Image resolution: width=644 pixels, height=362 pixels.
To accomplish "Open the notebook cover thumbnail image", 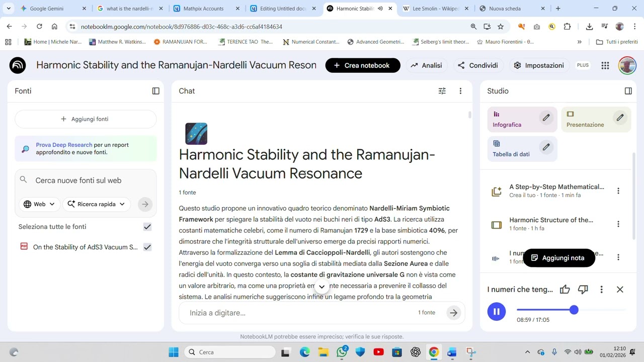I will pos(196,134).
